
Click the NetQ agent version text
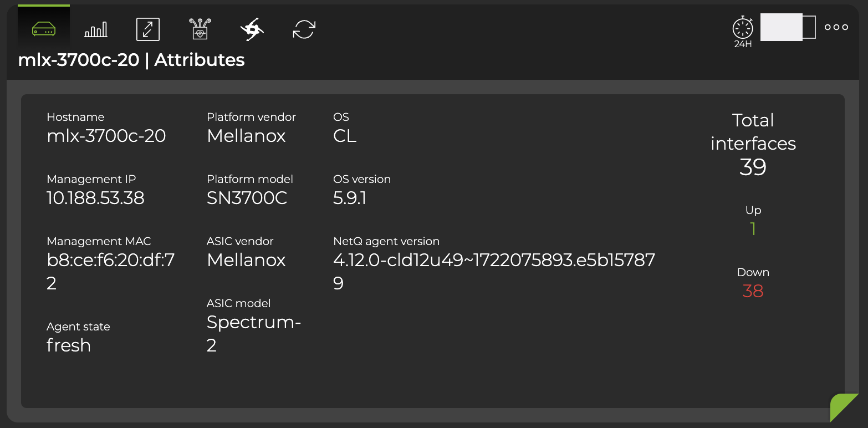point(494,259)
